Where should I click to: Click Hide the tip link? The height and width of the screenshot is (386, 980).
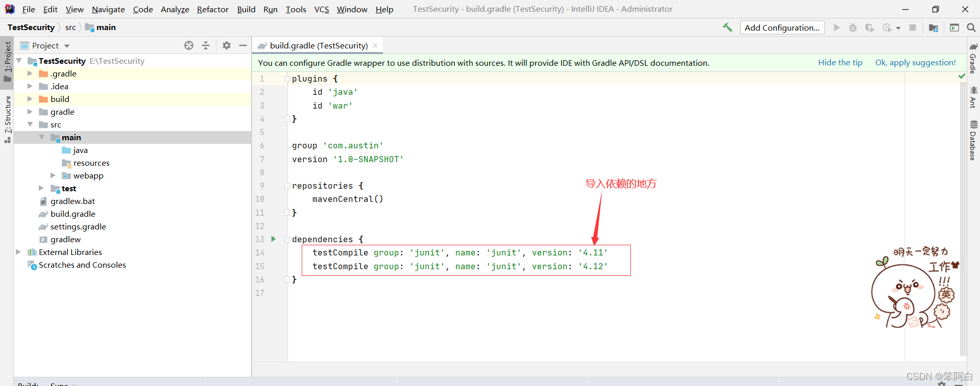840,63
